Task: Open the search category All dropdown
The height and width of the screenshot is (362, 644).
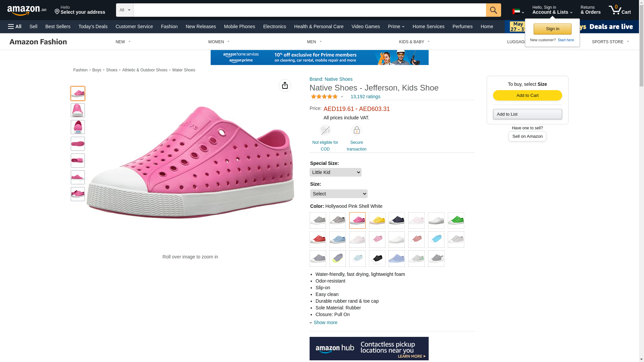Action: point(125,10)
